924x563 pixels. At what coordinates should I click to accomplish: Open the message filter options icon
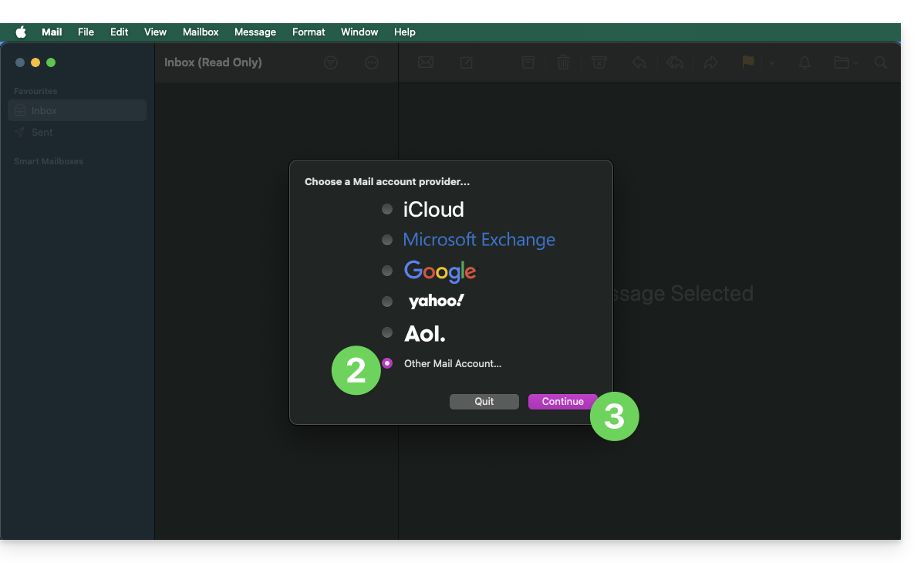[x=331, y=62]
